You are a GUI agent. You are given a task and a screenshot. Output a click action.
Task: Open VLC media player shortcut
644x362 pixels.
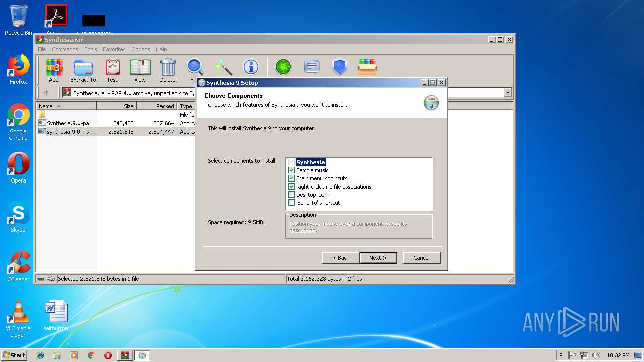(18, 319)
